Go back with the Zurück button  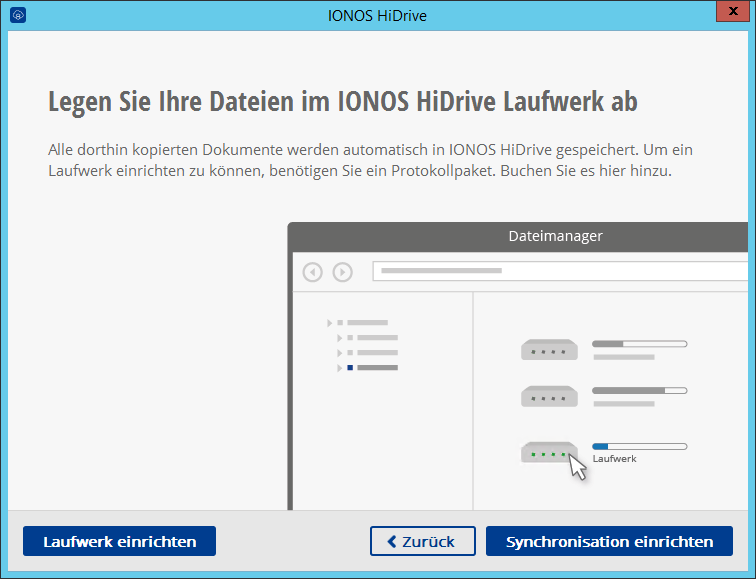pos(422,541)
